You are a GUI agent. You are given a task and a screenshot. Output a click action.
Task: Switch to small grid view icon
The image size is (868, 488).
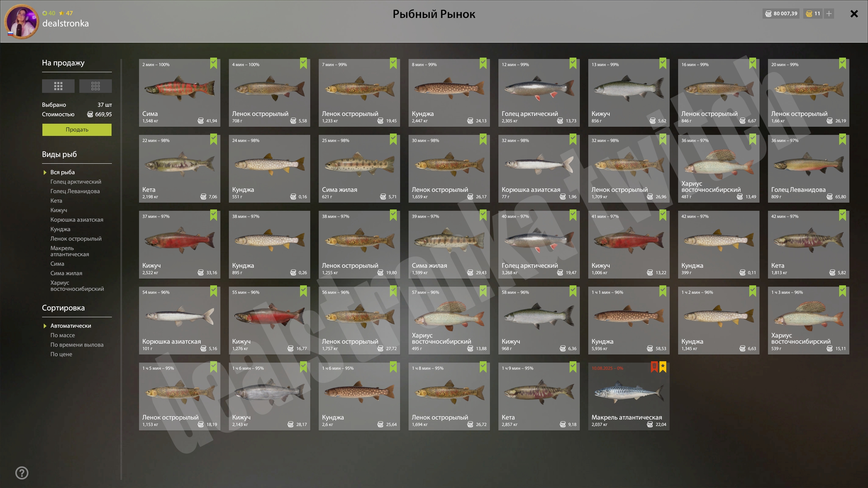pos(95,86)
